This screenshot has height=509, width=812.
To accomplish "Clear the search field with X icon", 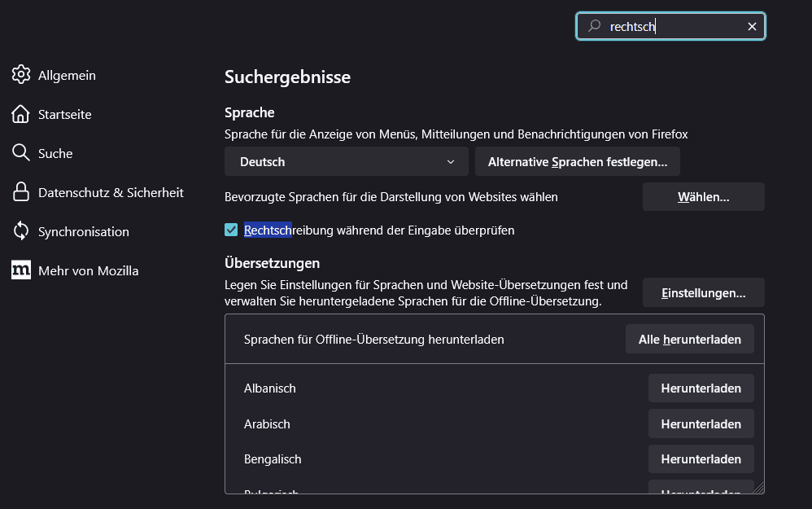I will tap(752, 27).
